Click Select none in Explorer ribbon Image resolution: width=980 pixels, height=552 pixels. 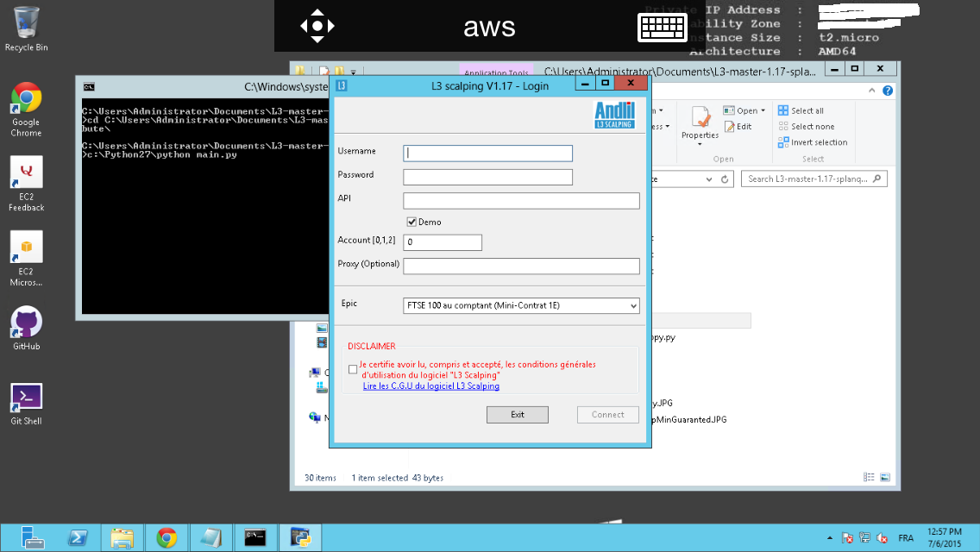(807, 126)
